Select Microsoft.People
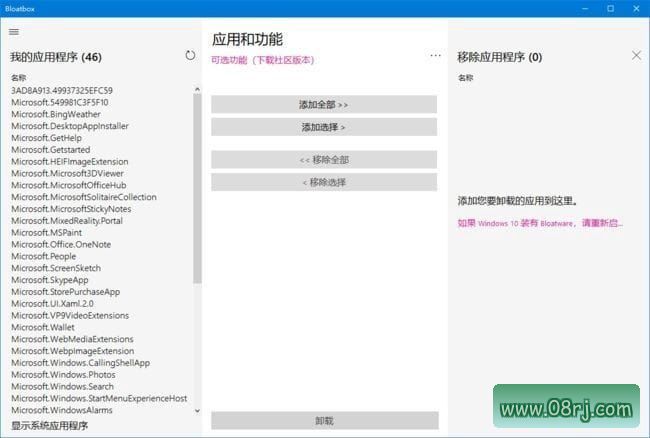Viewport: 650px width, 438px height. pyautogui.click(x=44, y=256)
